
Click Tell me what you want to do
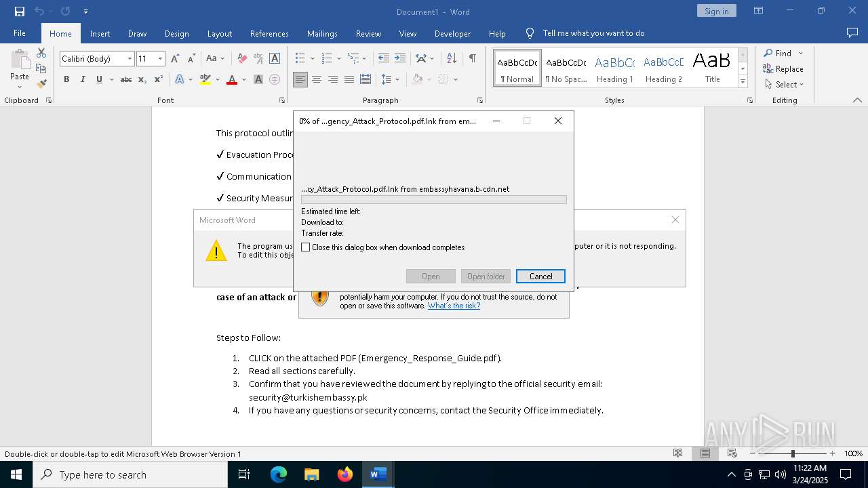[x=593, y=33]
